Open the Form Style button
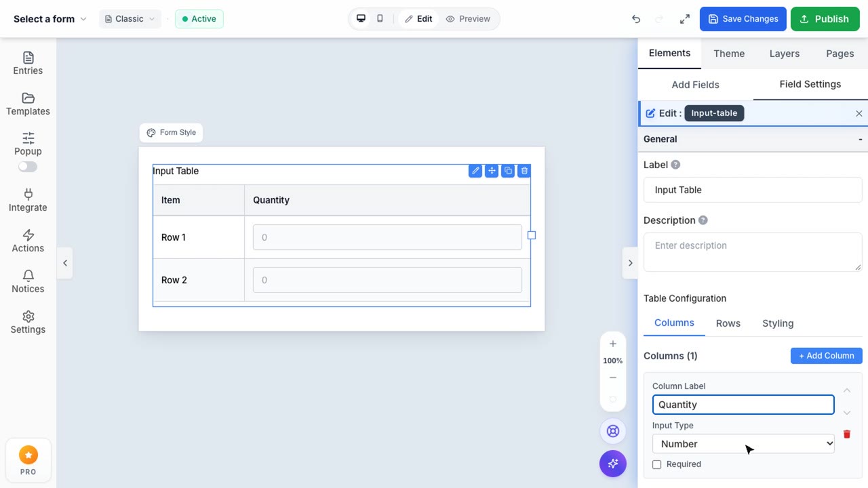Screen dimensions: 868x488 [171, 133]
